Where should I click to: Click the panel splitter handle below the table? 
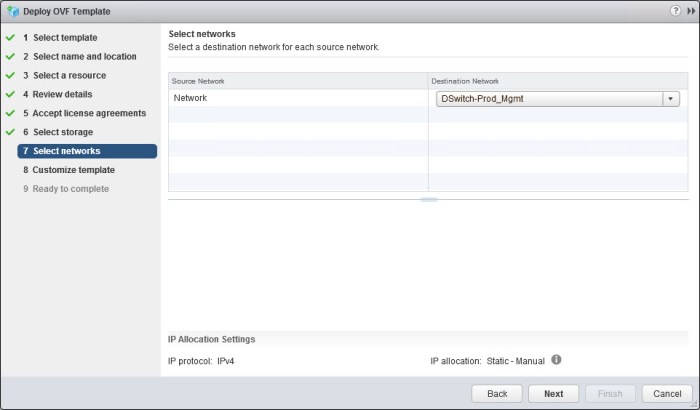click(428, 200)
